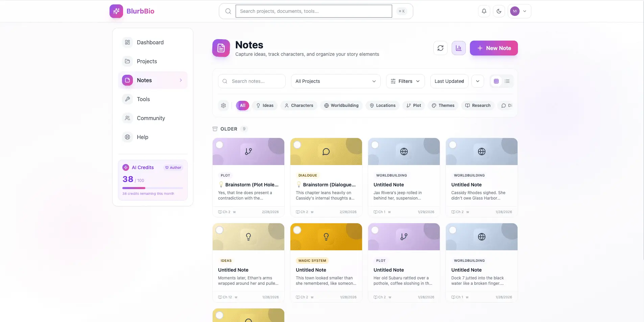Click the magnifier icon in global search
Viewport: 644px width, 322px height.
tap(228, 11)
